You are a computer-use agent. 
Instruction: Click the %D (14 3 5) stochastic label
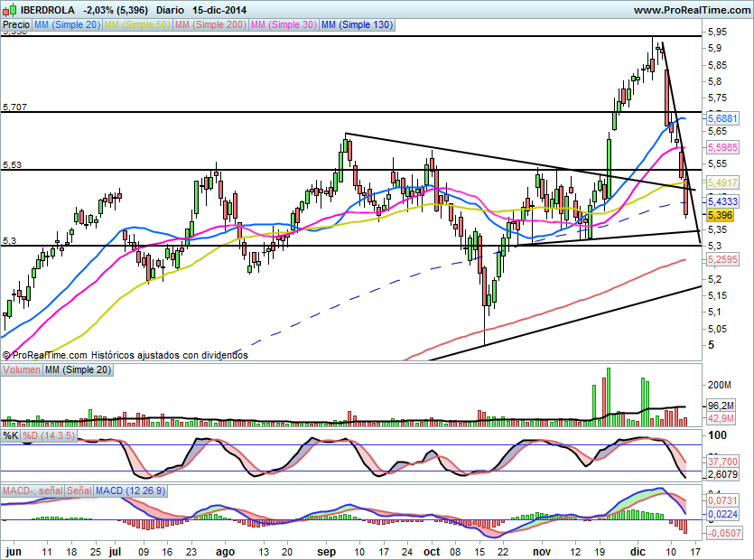[49, 435]
